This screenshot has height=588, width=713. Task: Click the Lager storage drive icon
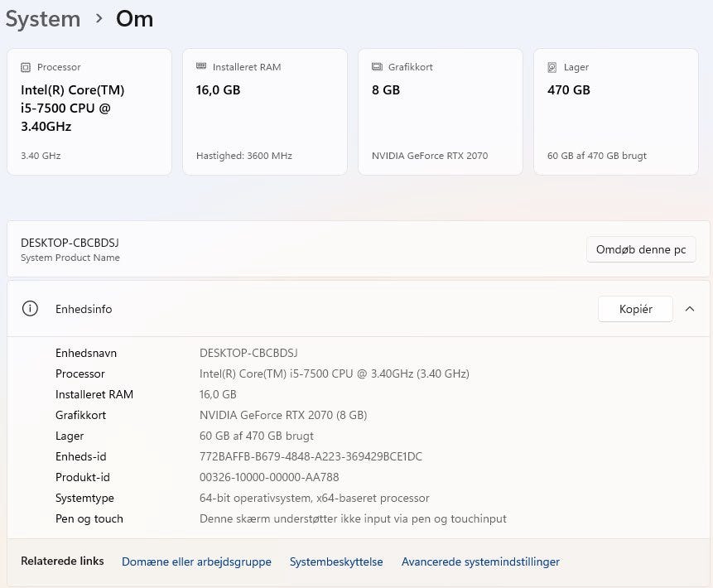tap(552, 67)
